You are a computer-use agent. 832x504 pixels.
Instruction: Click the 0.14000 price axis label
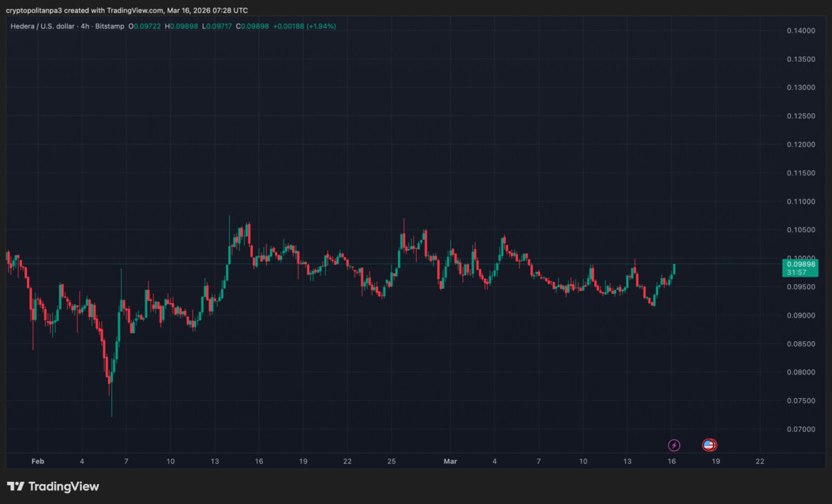click(801, 31)
